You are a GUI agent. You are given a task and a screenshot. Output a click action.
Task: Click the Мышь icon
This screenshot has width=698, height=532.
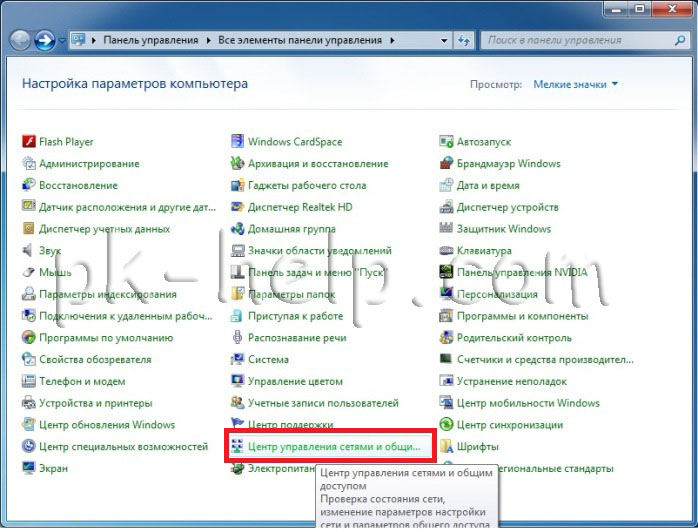(x=28, y=272)
